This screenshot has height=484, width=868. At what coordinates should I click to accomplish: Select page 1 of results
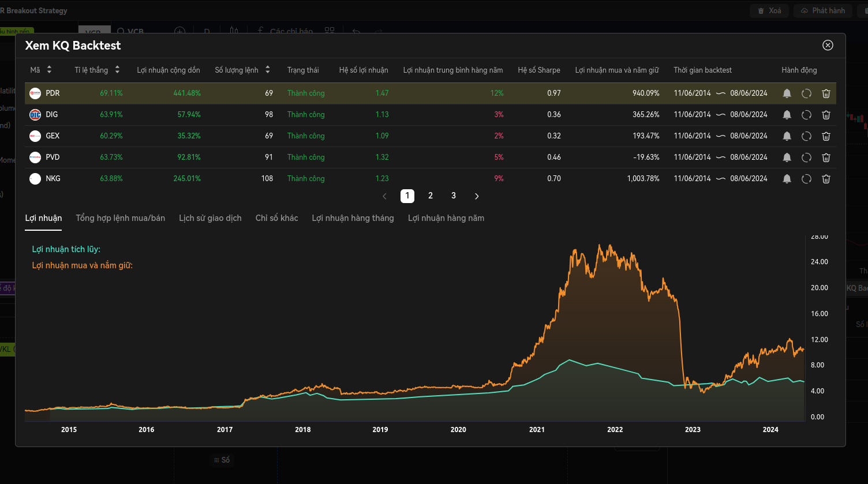[407, 196]
